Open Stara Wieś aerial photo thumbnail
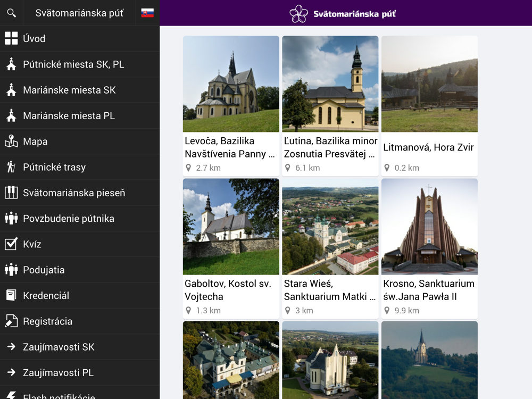Image resolution: width=532 pixels, height=399 pixels. coord(330,227)
